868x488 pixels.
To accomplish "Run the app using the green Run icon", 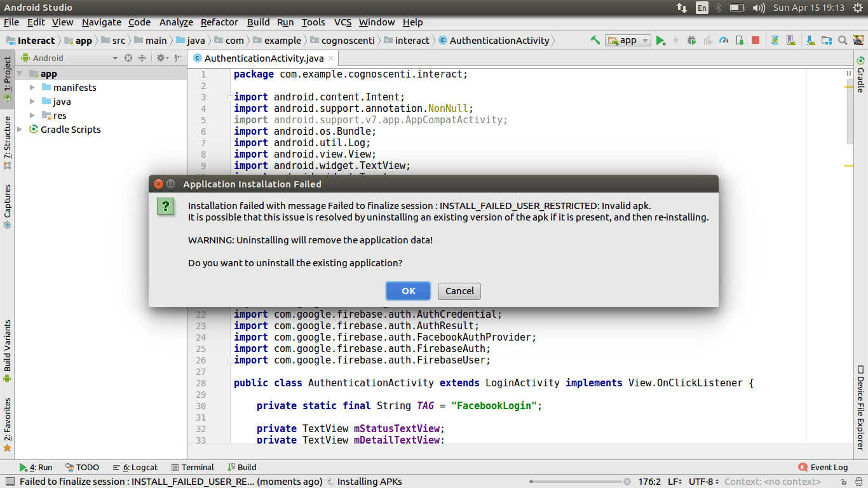I will [x=661, y=39].
